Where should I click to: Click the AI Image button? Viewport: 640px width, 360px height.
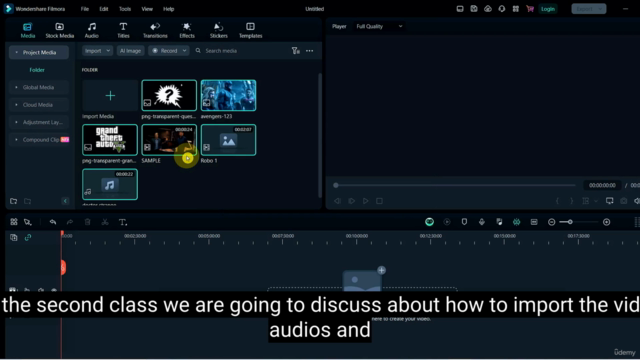tap(130, 51)
